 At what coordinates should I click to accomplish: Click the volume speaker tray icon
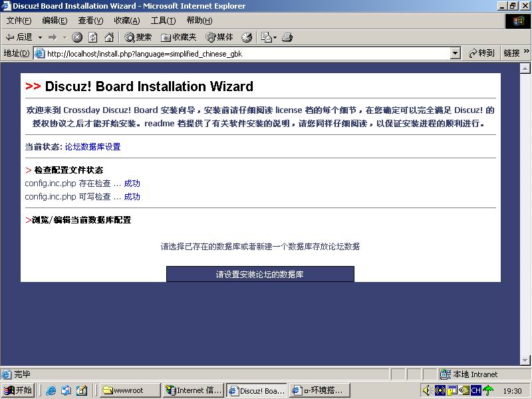tap(427, 390)
